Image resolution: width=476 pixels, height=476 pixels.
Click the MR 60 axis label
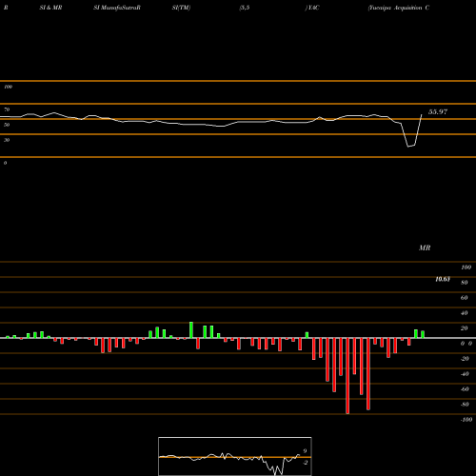pos(465,298)
